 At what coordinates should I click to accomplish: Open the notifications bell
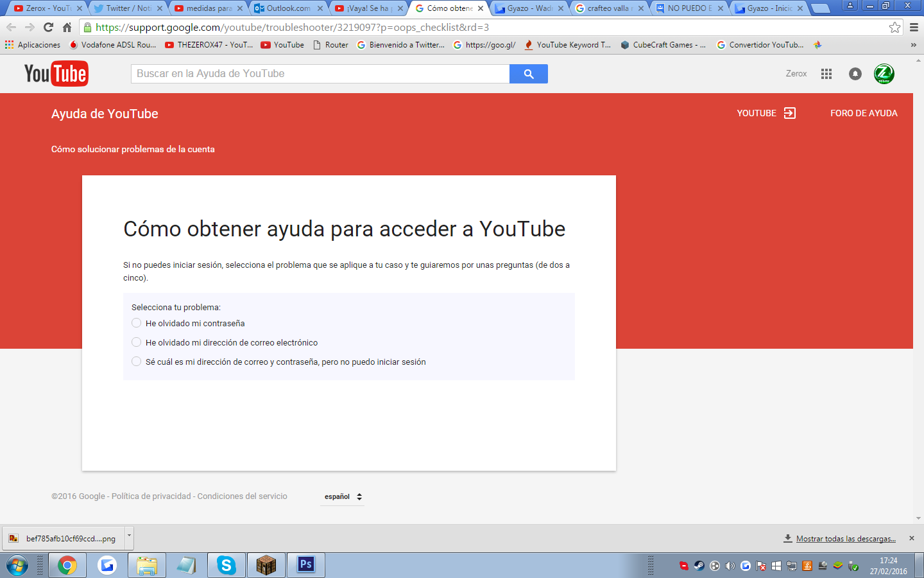point(855,74)
